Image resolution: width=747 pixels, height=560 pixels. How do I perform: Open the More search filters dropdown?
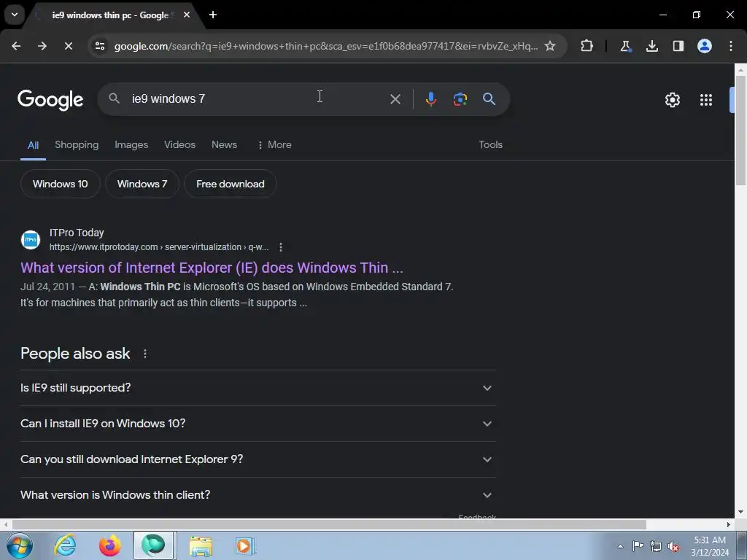coord(274,145)
